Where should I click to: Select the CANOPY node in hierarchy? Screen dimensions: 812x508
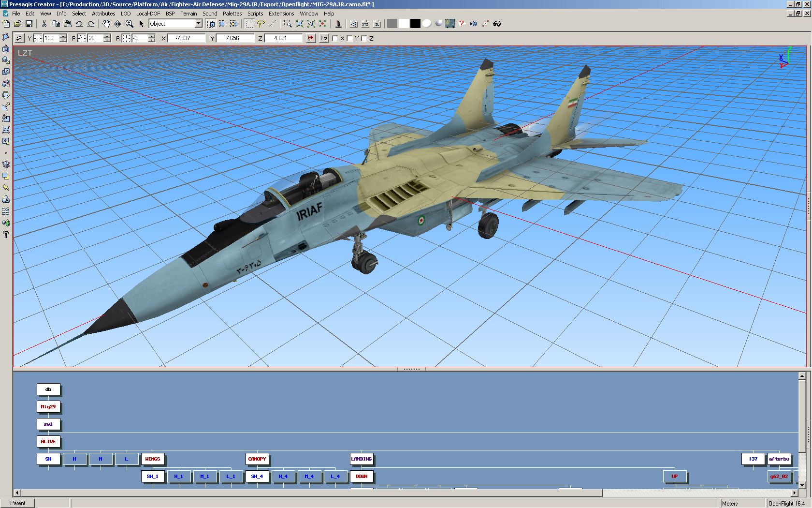point(257,459)
